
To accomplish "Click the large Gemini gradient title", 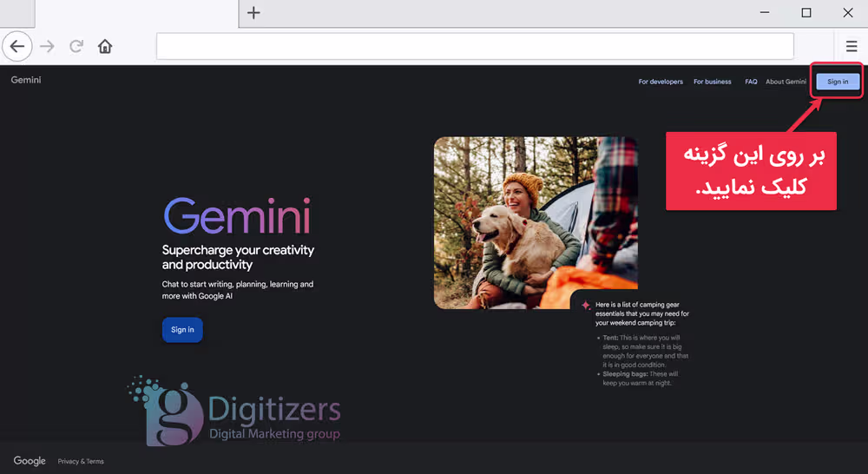I will [x=237, y=216].
